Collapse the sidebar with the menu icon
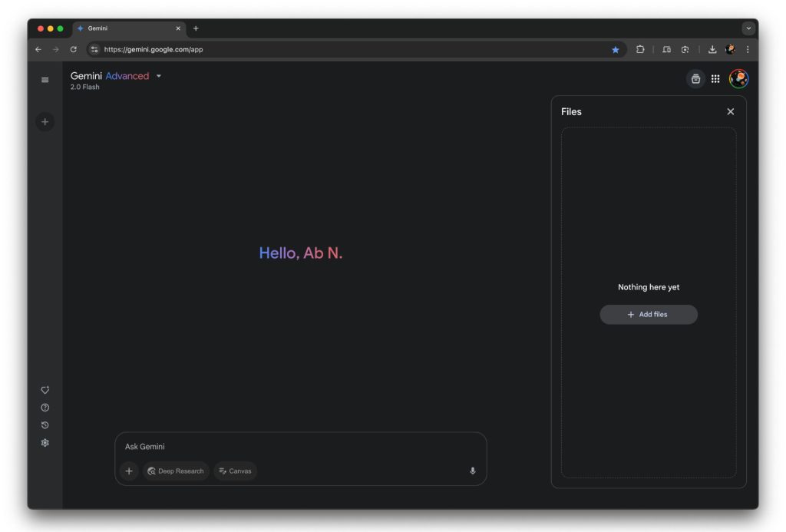 (45, 79)
